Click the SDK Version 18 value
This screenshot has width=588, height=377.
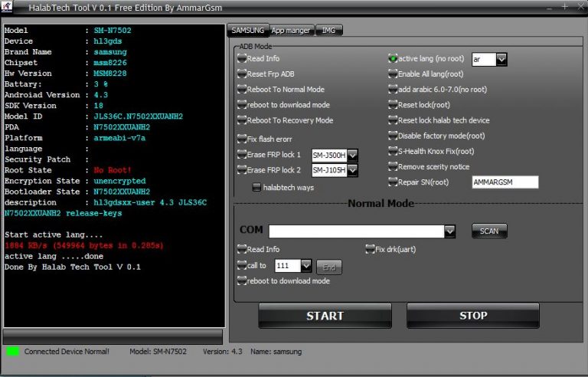point(99,106)
